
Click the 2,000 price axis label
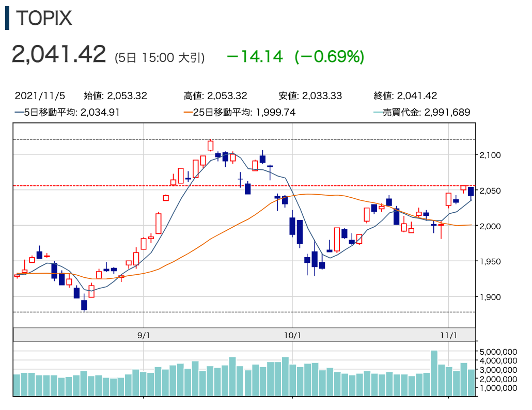(x=490, y=226)
